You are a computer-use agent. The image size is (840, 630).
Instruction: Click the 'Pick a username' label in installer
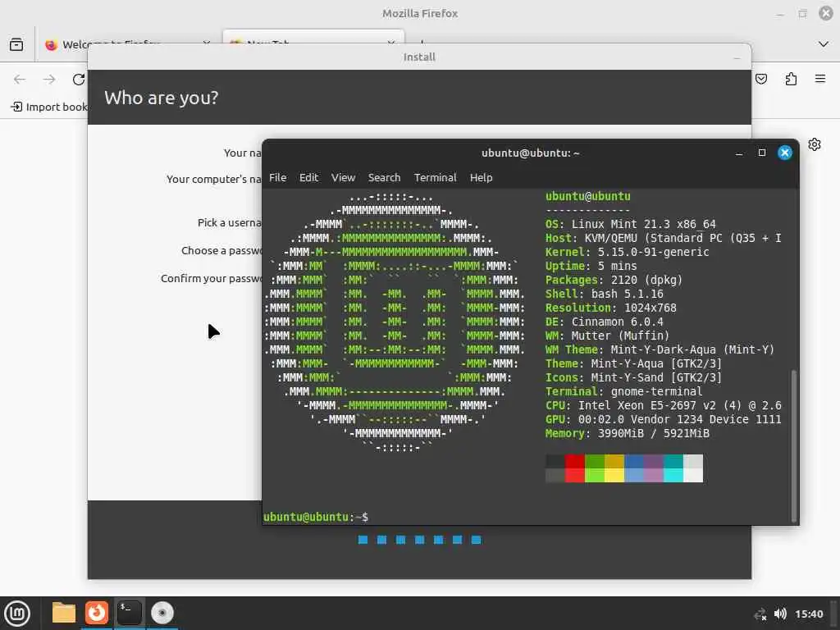click(x=230, y=223)
